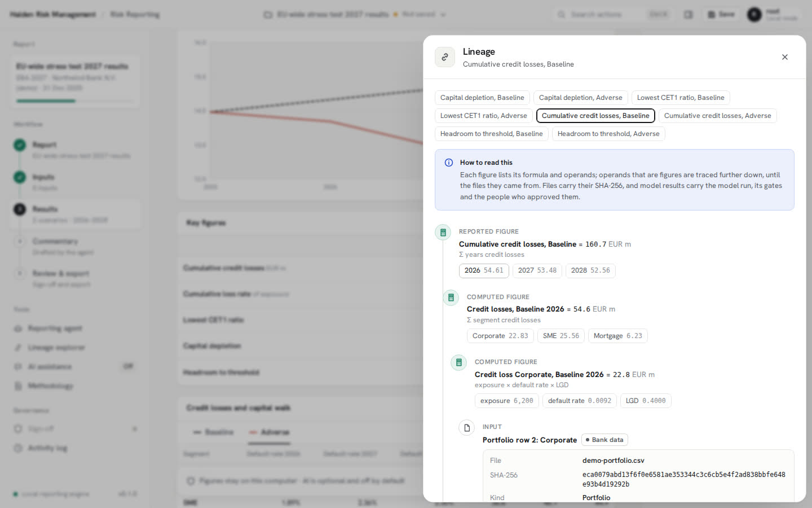The width and height of the screenshot is (812, 508).
Task: Open the Activity log in sidebar
Action: click(x=74, y=448)
